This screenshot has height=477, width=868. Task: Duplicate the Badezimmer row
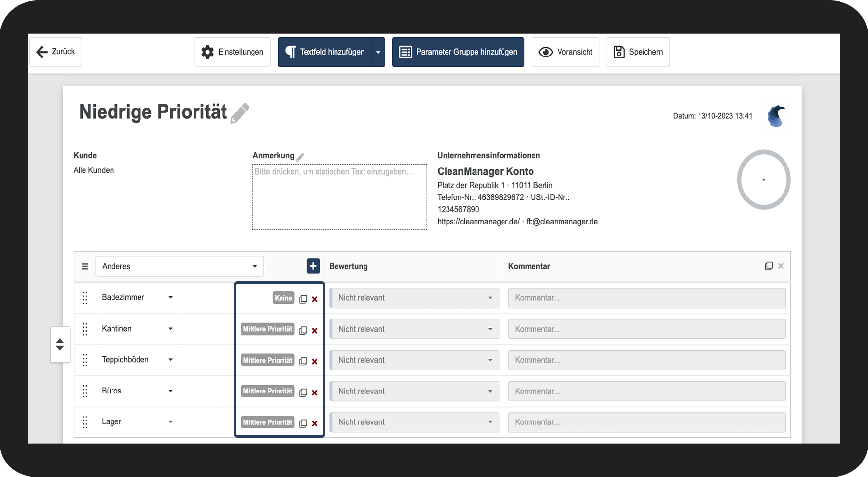(303, 299)
